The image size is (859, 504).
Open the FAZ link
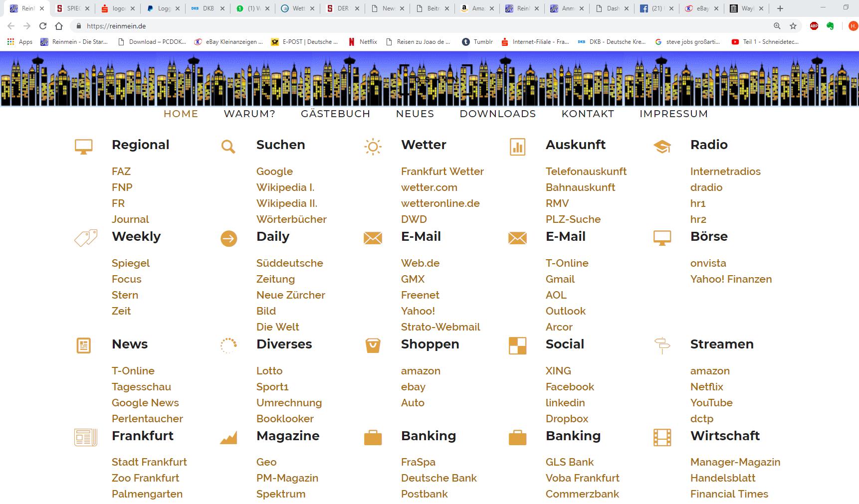point(121,171)
